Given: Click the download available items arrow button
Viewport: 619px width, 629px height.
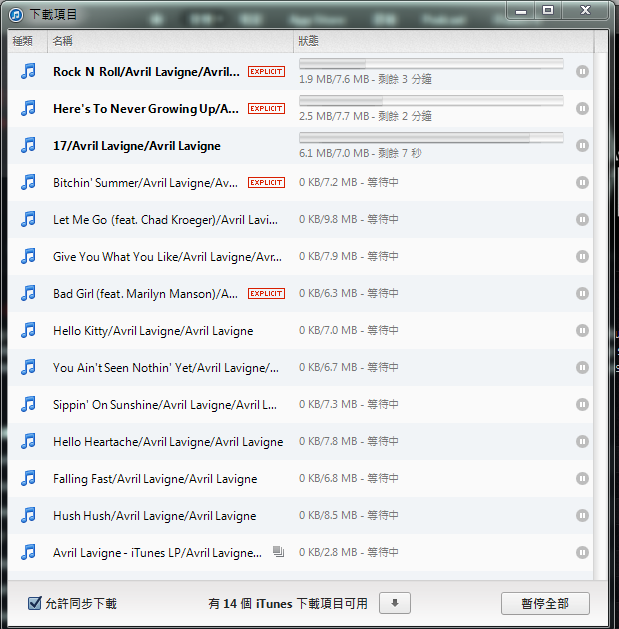Looking at the screenshot, I should point(395,603).
